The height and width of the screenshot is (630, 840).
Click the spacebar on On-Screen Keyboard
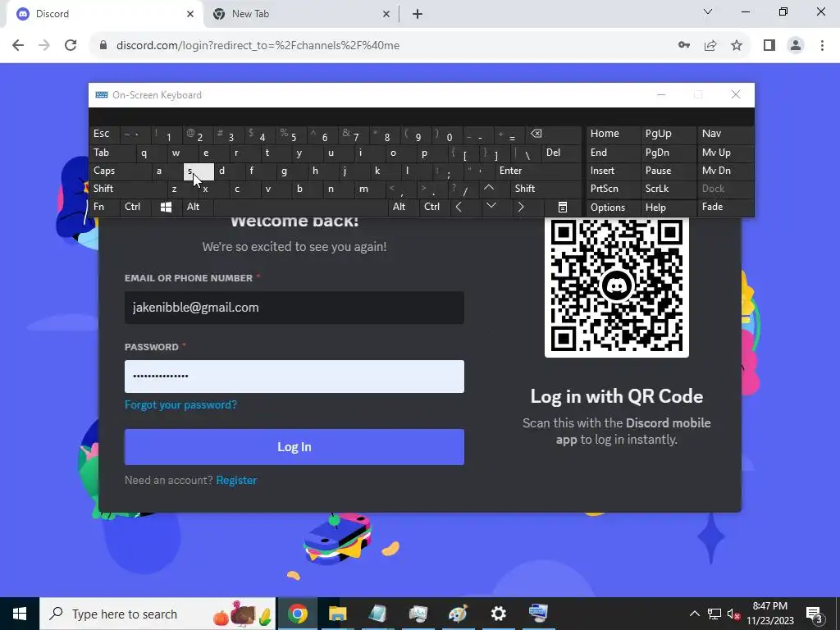[300, 208]
